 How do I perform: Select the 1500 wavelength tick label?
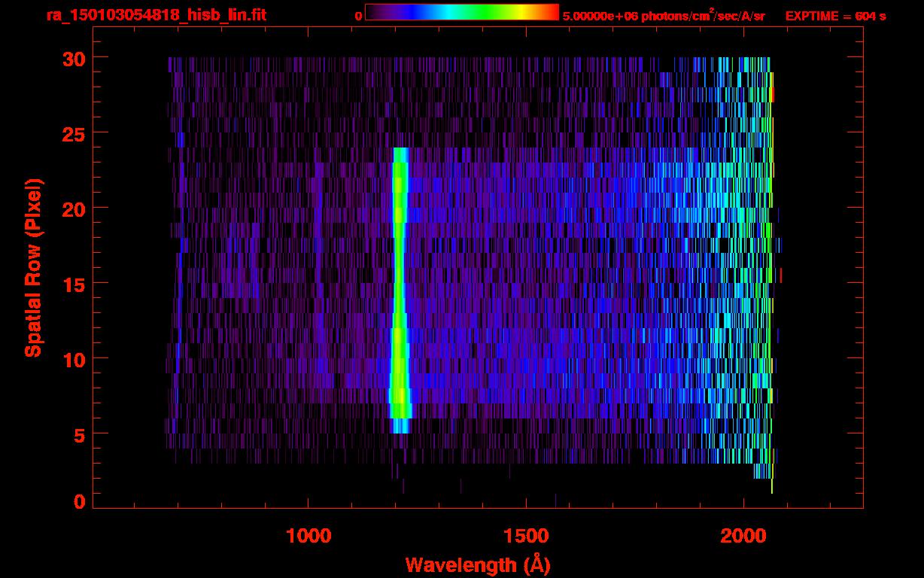coord(526,536)
